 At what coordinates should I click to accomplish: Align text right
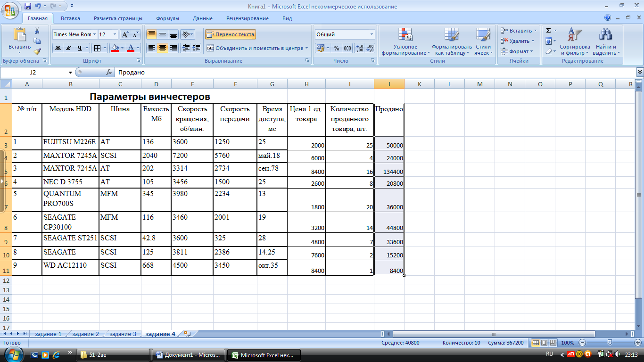coord(173,48)
